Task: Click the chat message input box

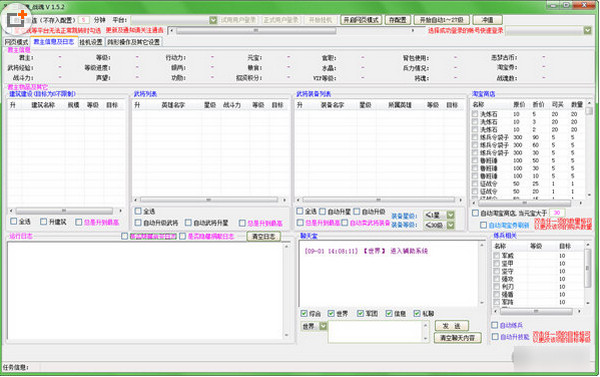Action: click(x=375, y=331)
